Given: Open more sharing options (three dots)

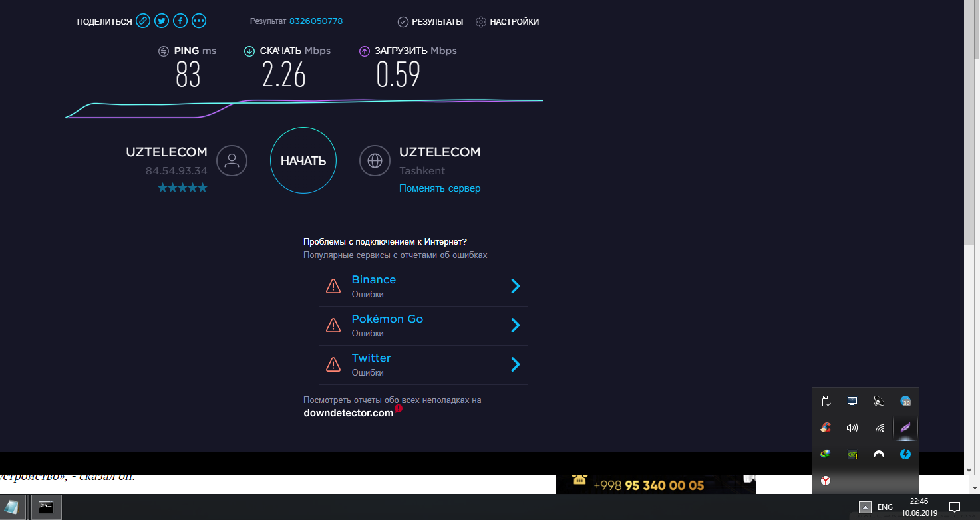Looking at the screenshot, I should click(x=199, y=21).
